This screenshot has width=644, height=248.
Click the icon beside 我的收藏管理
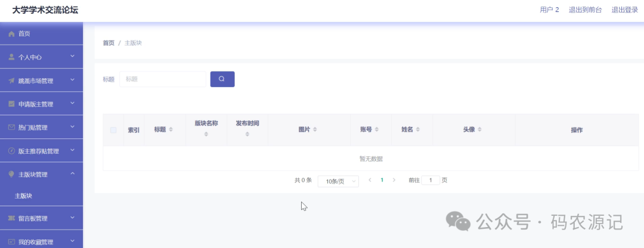(11, 242)
